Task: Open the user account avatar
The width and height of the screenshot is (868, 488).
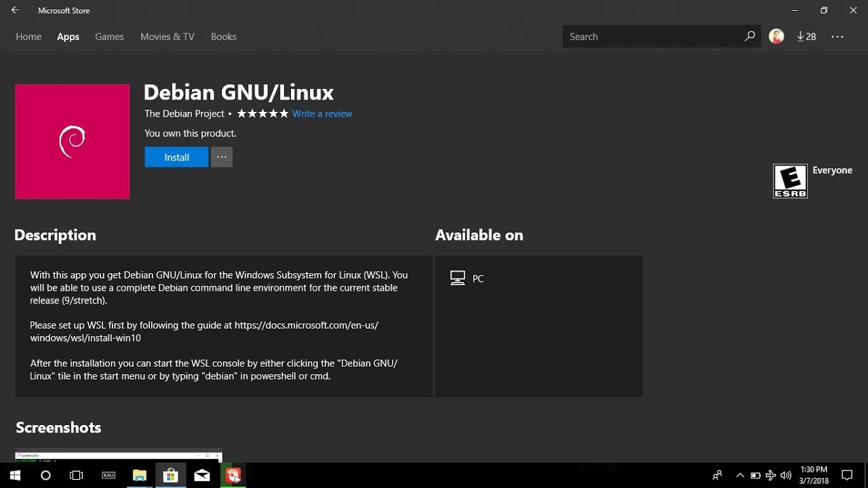Action: (x=776, y=37)
